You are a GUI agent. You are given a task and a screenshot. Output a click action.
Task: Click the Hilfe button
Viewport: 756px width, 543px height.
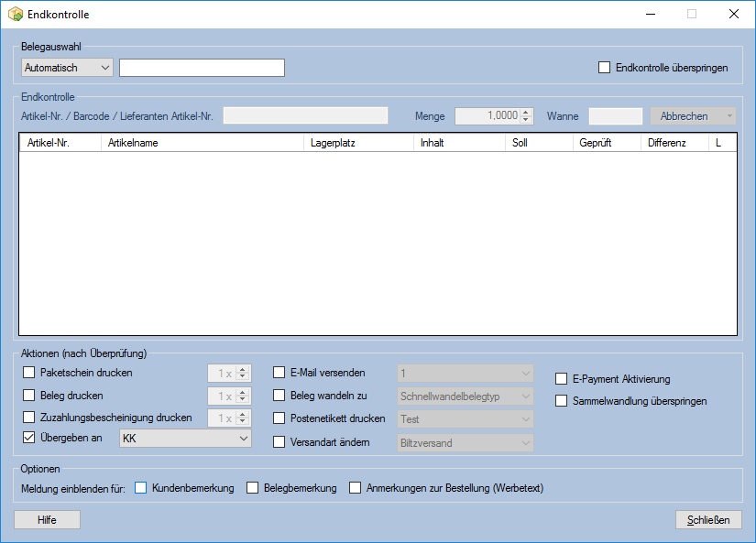(x=47, y=520)
